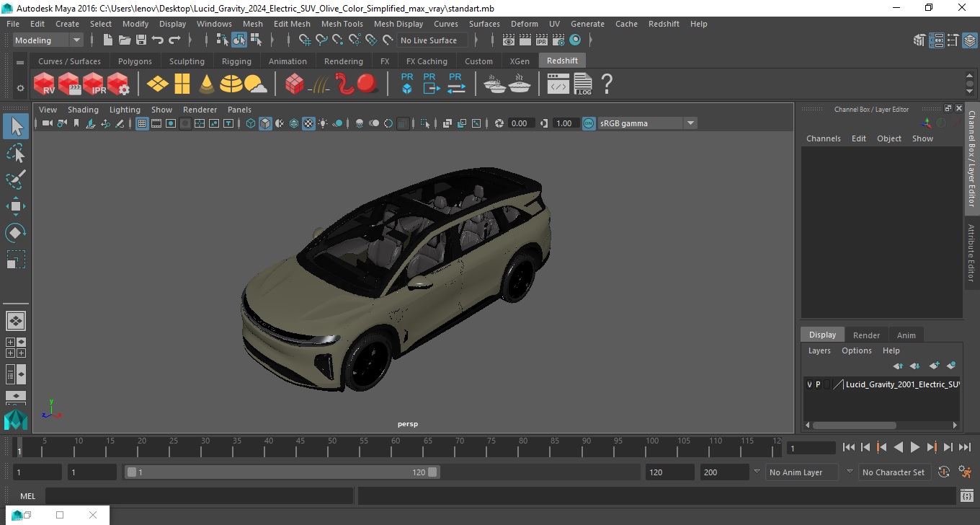Image resolution: width=980 pixels, height=525 pixels.
Task: Select the arrow Select tool
Action: click(x=16, y=127)
